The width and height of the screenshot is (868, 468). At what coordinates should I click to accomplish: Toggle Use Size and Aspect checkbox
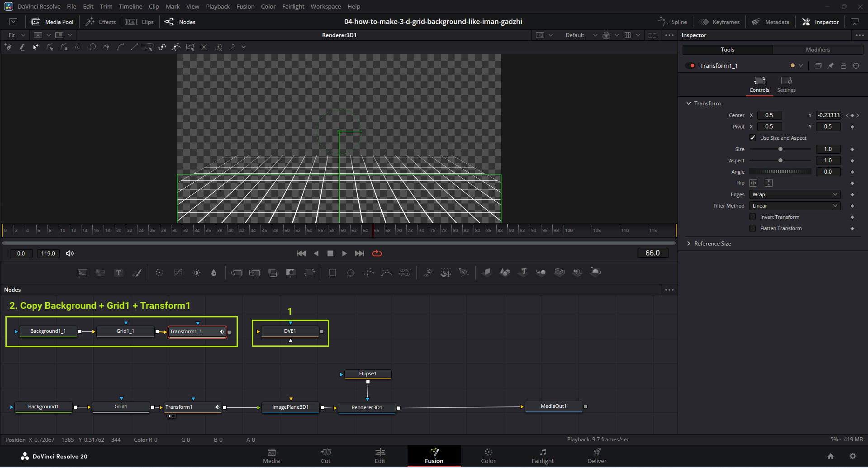pos(753,138)
